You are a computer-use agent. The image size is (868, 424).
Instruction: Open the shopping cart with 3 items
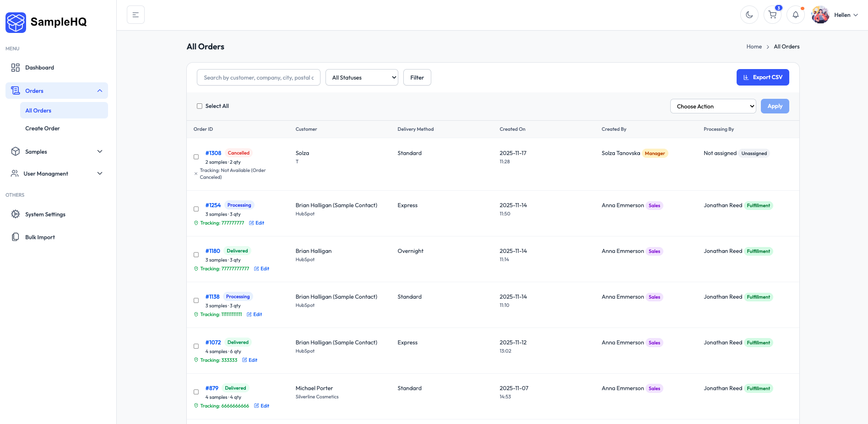(772, 14)
